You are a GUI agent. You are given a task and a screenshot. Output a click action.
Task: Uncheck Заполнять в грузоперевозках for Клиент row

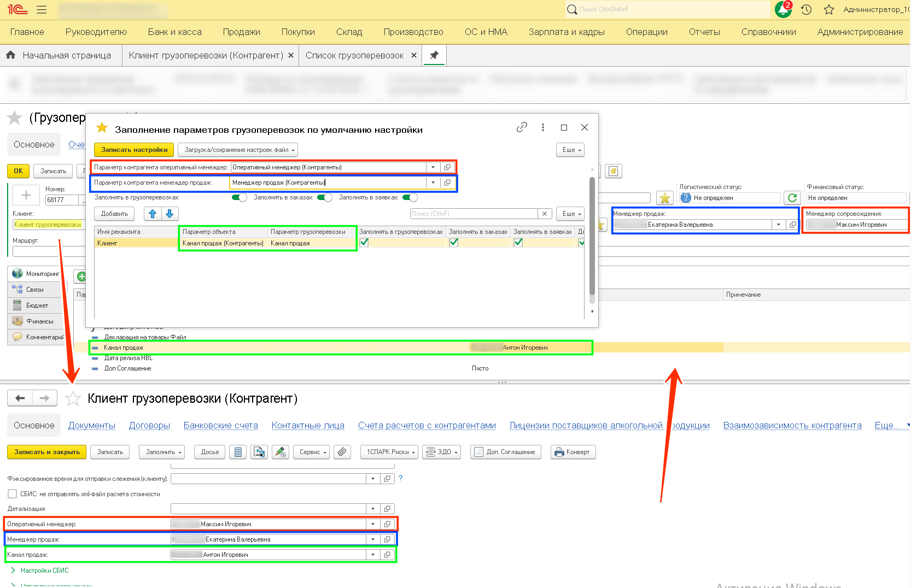(364, 243)
